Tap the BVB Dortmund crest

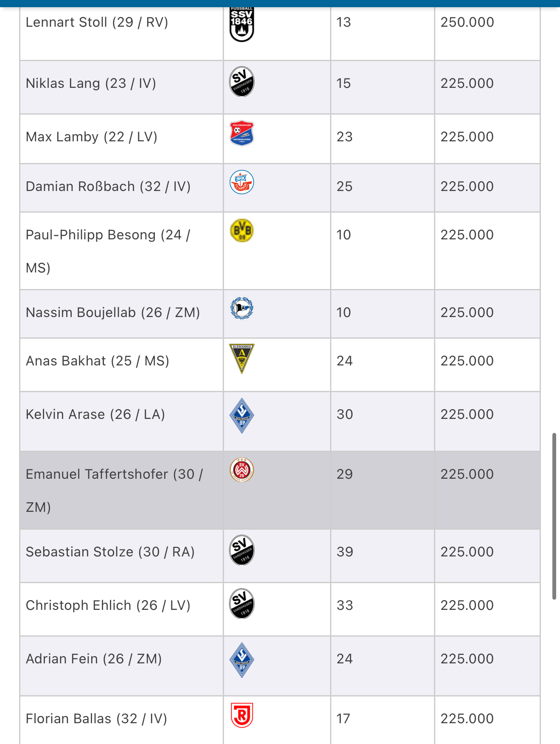pyautogui.click(x=242, y=230)
